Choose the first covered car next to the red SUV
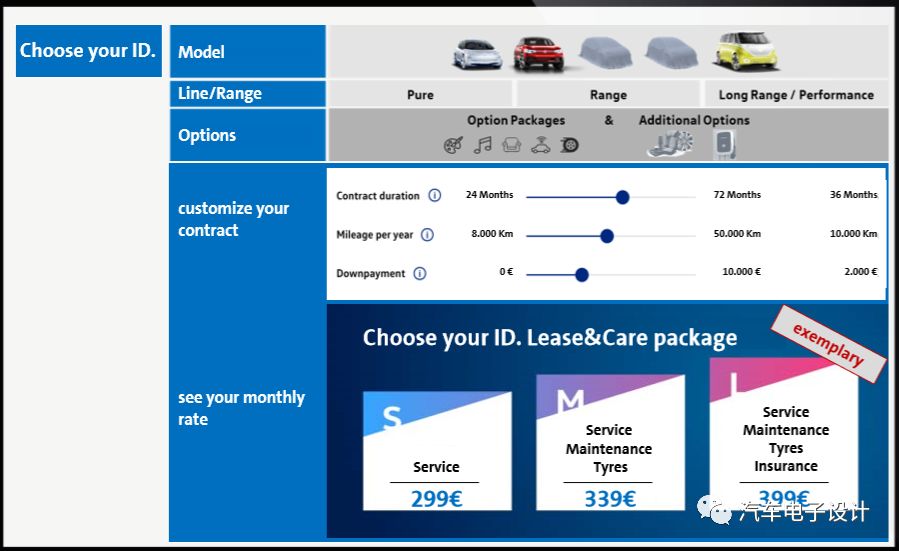 (x=605, y=53)
